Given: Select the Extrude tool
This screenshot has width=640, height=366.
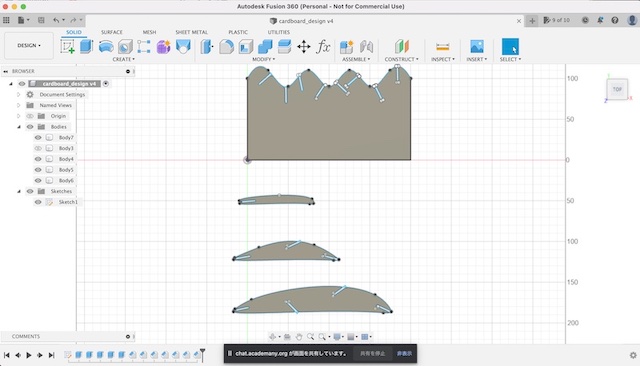Looking at the screenshot, I should pyautogui.click(x=87, y=47).
